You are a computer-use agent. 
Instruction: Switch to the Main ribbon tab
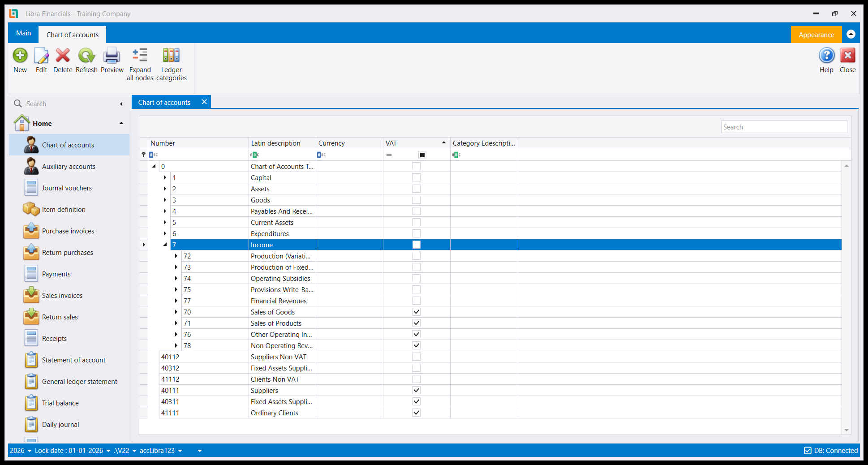tap(24, 33)
